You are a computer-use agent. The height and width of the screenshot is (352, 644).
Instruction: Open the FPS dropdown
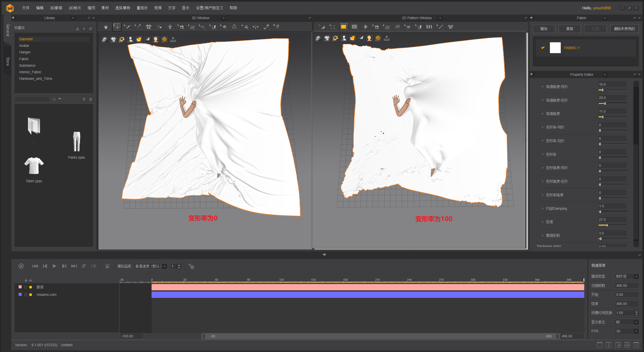627,331
